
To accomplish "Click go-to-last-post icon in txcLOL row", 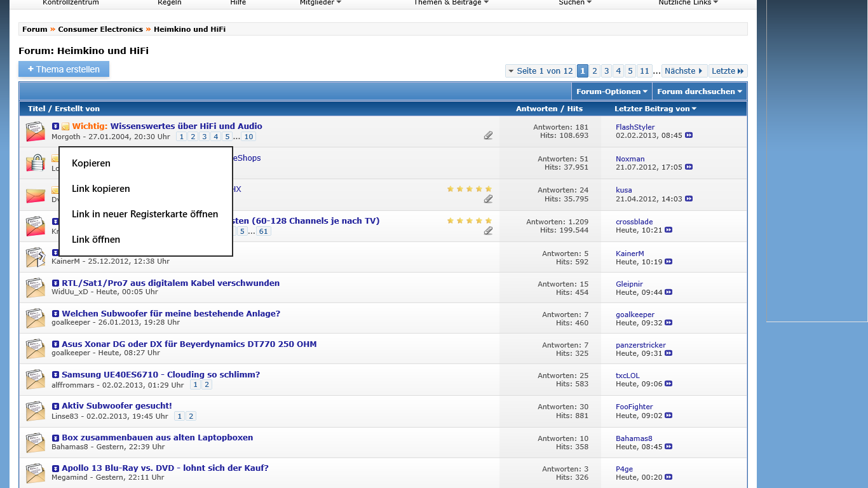I will pos(668,384).
